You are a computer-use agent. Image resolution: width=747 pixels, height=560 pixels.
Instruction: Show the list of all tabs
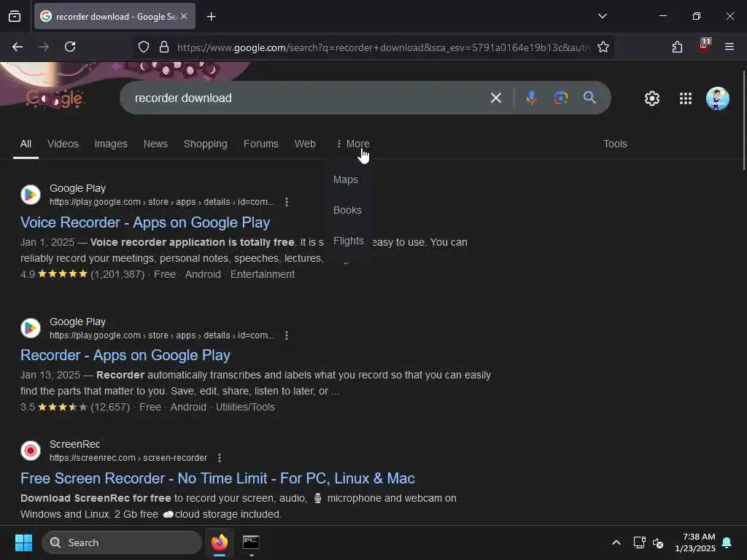(x=602, y=16)
